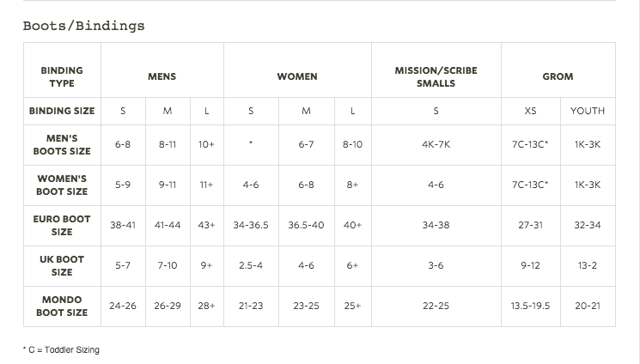Click the BINDING TYPE header cell
The image size is (640, 364).
[62, 76]
